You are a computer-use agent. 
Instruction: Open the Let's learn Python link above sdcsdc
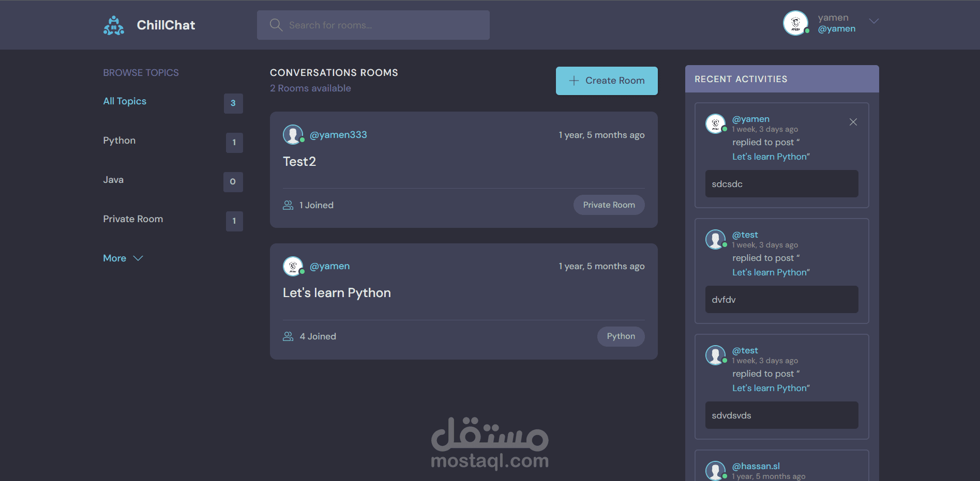pyautogui.click(x=770, y=157)
